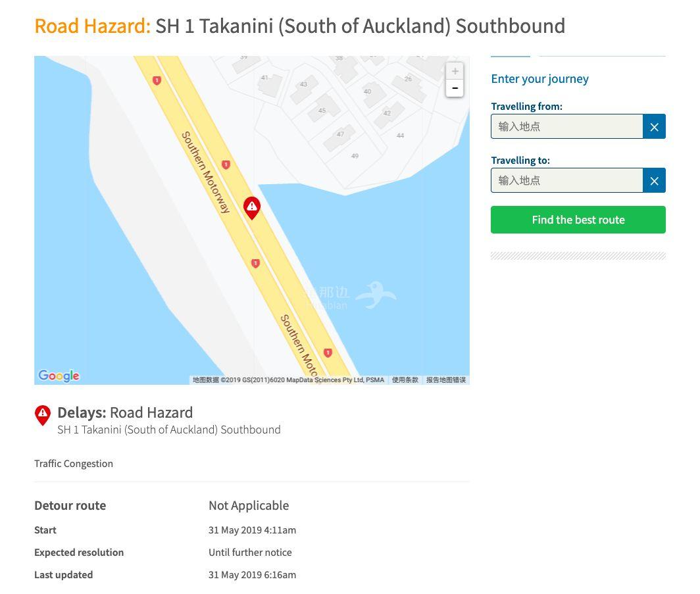
Task: Clear the Travelling to field
Action: pos(654,181)
